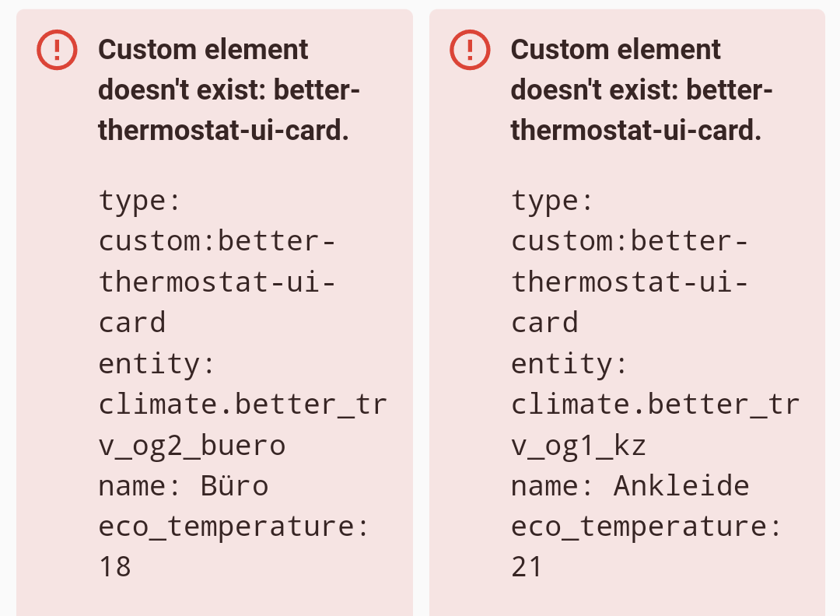Click "eco_temperature:" label in the Büro card

233,527
